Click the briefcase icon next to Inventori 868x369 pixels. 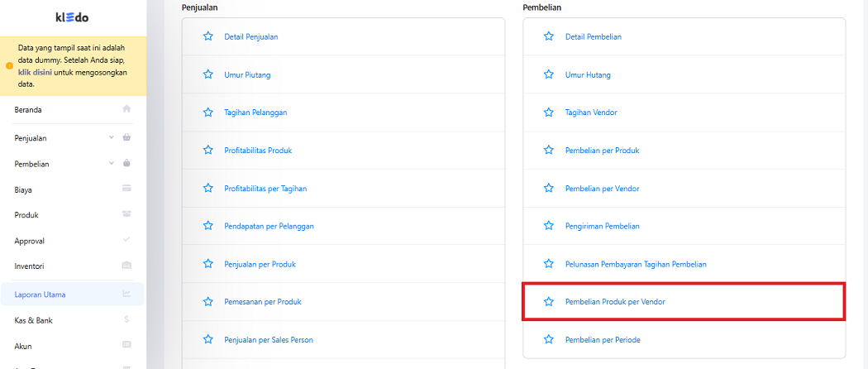tap(126, 266)
